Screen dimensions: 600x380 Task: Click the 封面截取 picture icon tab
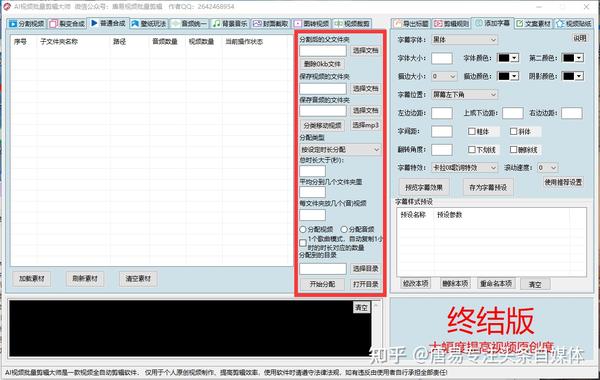point(257,24)
